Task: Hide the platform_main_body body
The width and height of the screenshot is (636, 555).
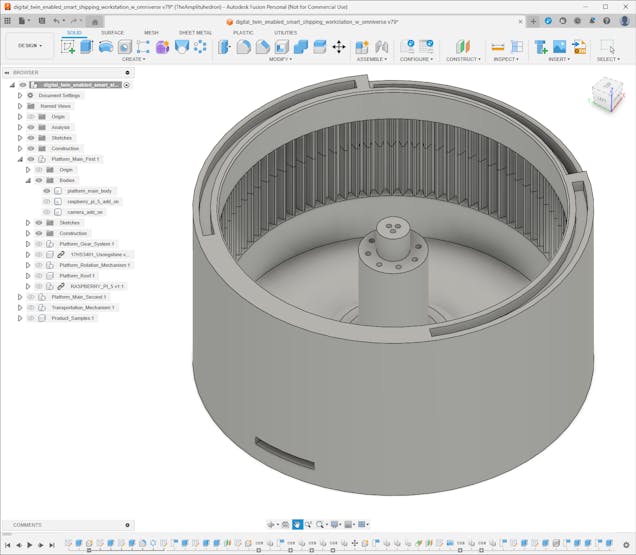Action: 46,190
